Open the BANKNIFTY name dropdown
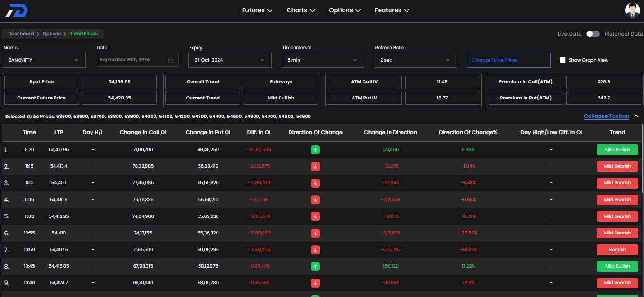Screen dimensions: 644x297 point(44,60)
